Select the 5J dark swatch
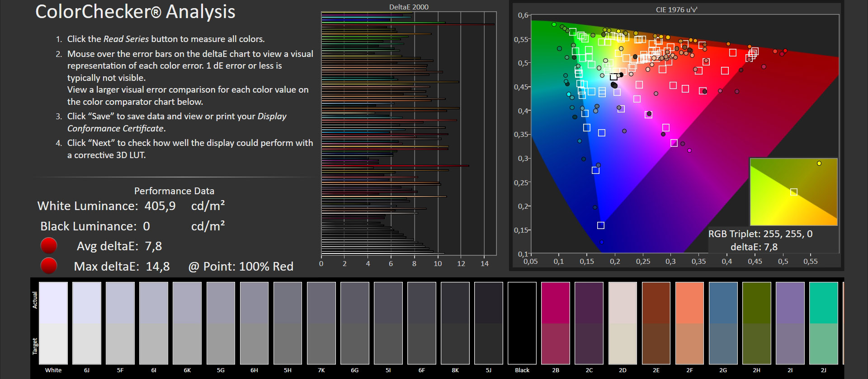 pos(489,323)
